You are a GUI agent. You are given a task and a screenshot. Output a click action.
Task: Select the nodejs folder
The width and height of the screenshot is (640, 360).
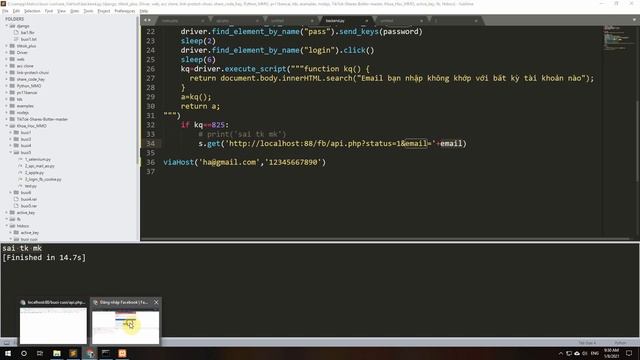(x=22, y=112)
